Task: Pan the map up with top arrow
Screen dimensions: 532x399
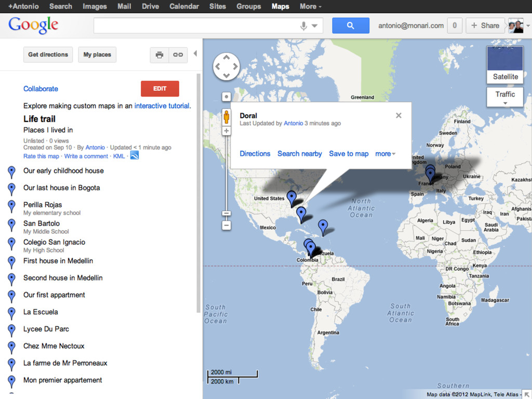Action: click(227, 58)
